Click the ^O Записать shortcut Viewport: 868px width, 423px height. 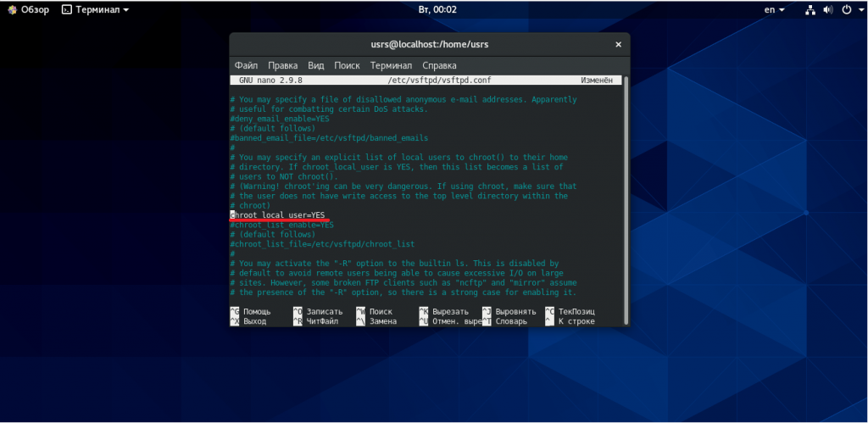pyautogui.click(x=318, y=312)
